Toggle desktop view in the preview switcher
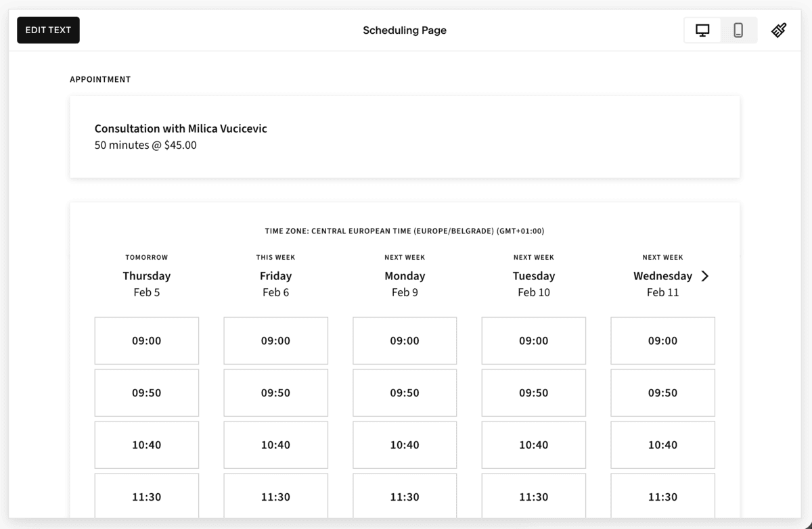This screenshot has width=812, height=529. (702, 30)
